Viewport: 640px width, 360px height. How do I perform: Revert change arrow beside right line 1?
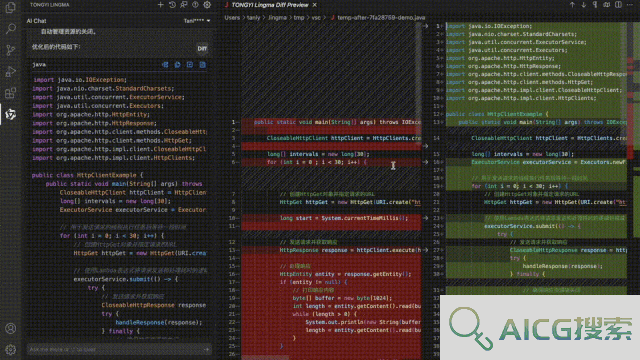click(425, 26)
